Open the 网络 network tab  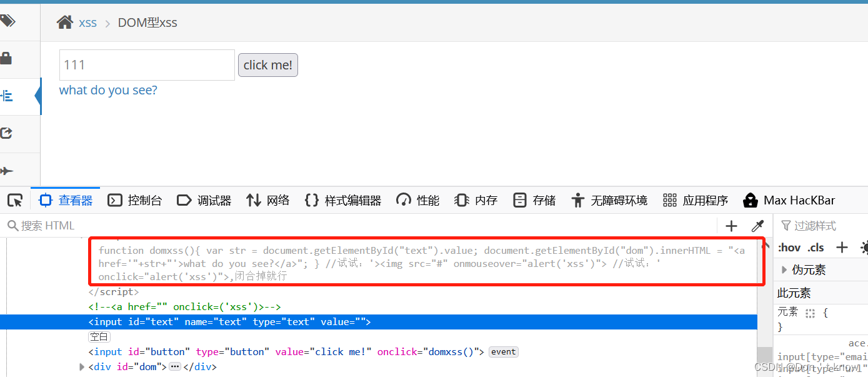coord(267,200)
